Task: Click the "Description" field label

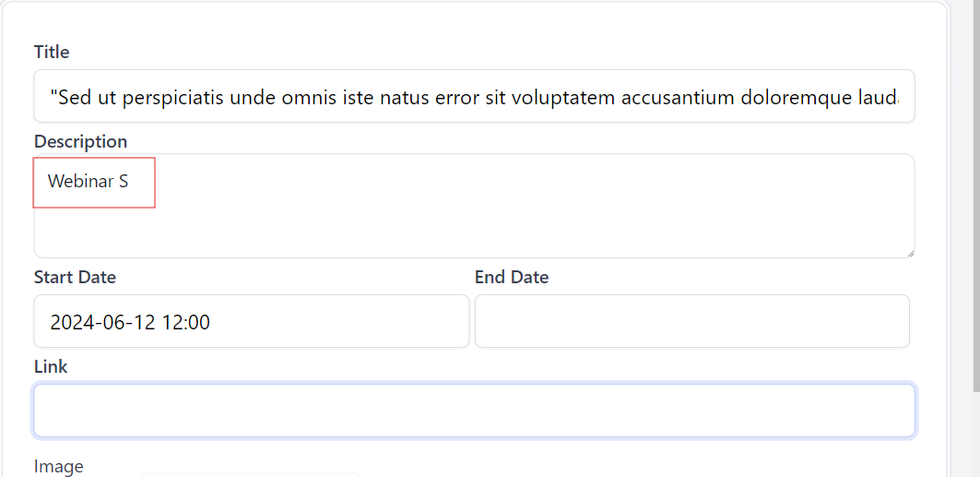Action: coord(80,141)
